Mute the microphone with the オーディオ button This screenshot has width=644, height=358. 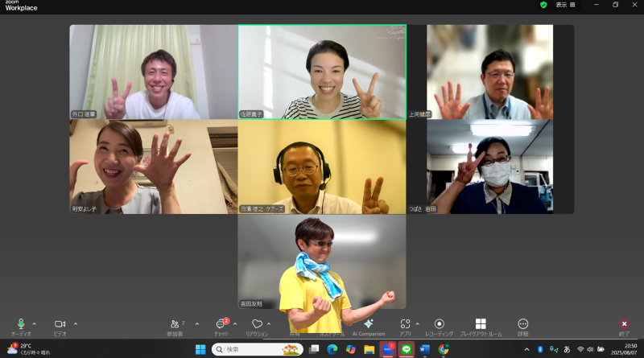(x=21, y=324)
